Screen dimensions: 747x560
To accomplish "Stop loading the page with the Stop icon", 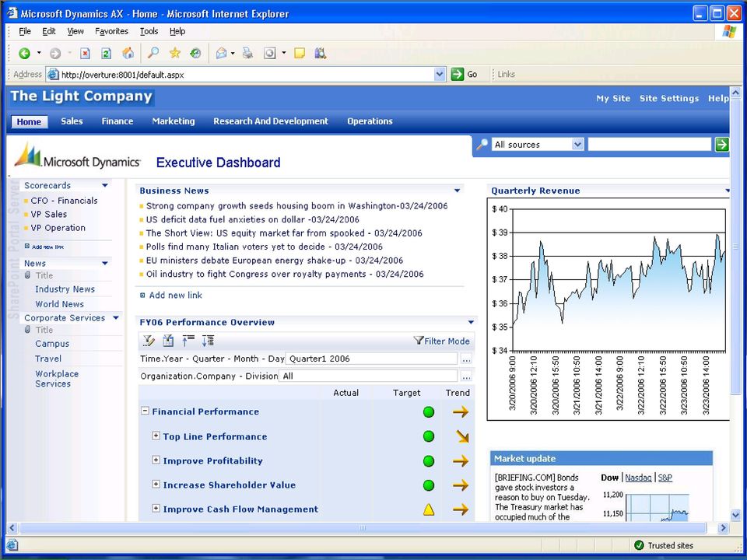I will click(86, 54).
